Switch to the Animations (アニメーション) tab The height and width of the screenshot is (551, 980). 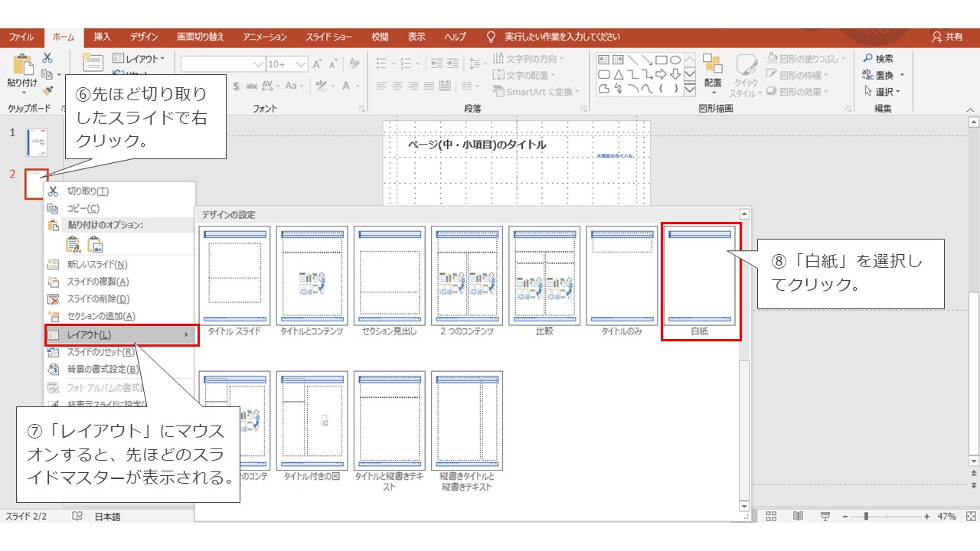pyautogui.click(x=265, y=37)
